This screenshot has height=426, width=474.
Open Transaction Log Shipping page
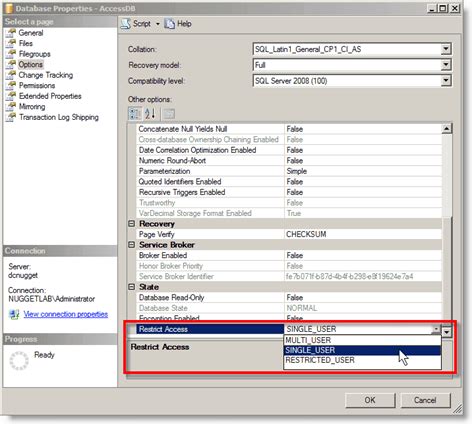(x=59, y=117)
